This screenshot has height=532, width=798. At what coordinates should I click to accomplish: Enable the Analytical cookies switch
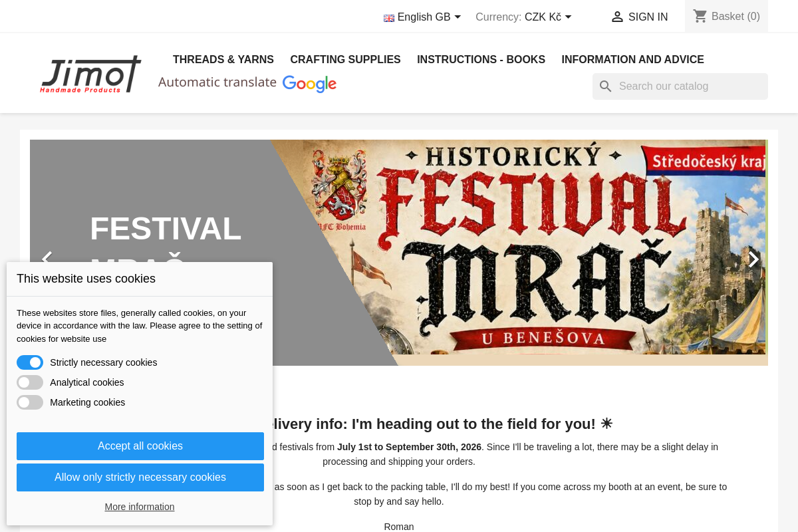30,382
